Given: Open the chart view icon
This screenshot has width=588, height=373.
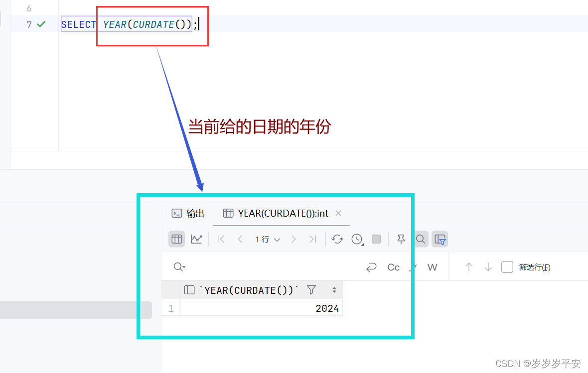Looking at the screenshot, I should [196, 239].
